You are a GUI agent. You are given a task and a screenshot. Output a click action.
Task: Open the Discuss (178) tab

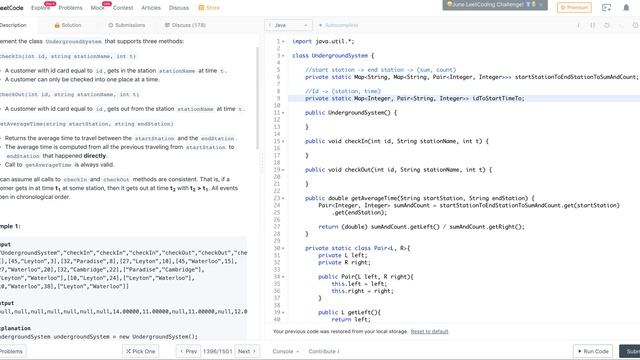[x=185, y=25]
